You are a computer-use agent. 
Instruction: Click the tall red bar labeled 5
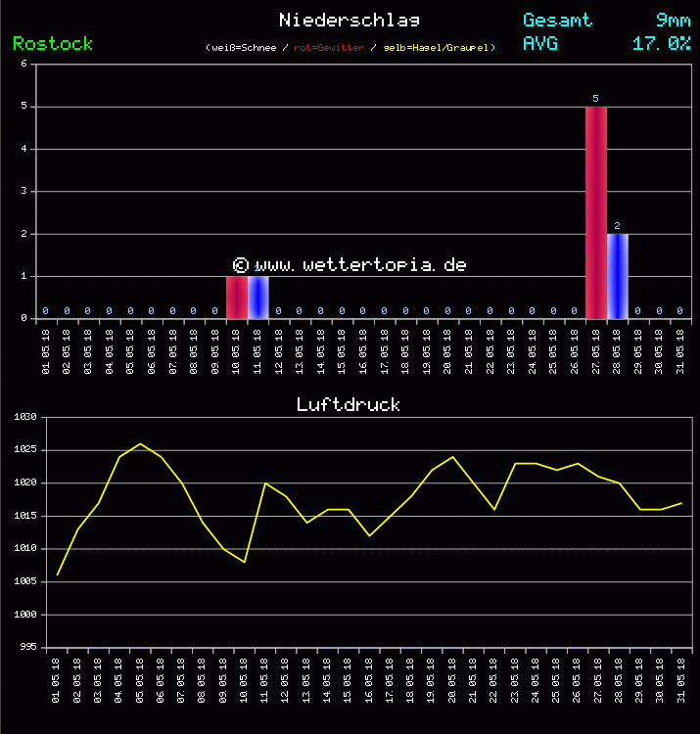[595, 212]
